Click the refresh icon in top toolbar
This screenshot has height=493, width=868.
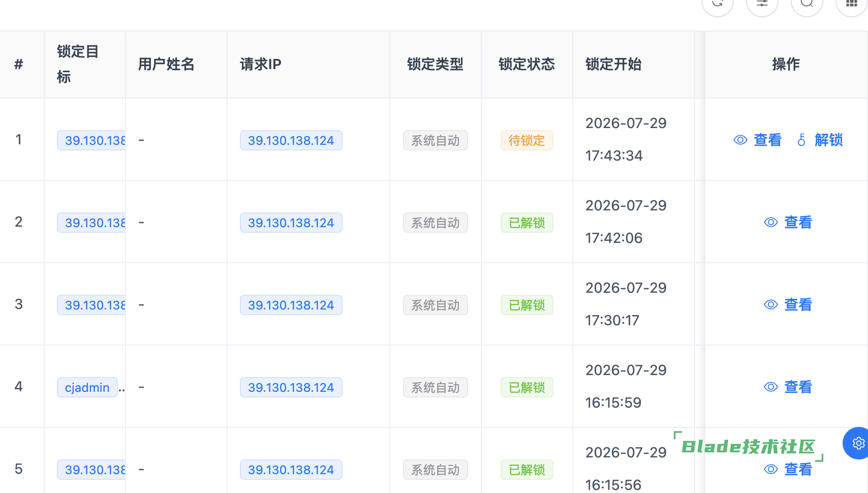718,3
